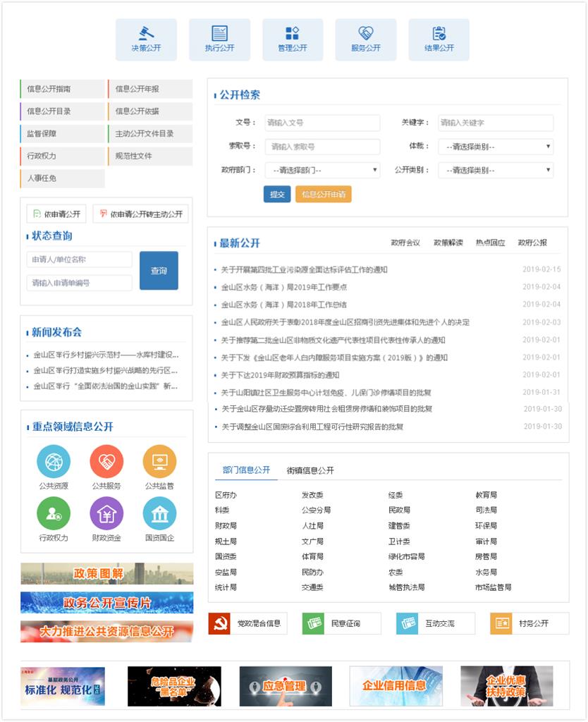This screenshot has height=722, width=588.
Task: Open the 服务公开 handshake icon
Action: 365,34
